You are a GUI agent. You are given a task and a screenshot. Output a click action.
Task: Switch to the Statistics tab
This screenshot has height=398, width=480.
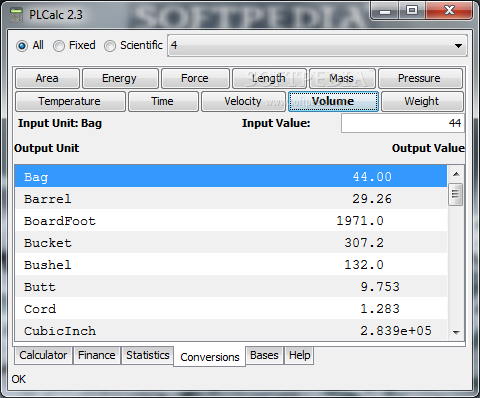[x=148, y=355]
